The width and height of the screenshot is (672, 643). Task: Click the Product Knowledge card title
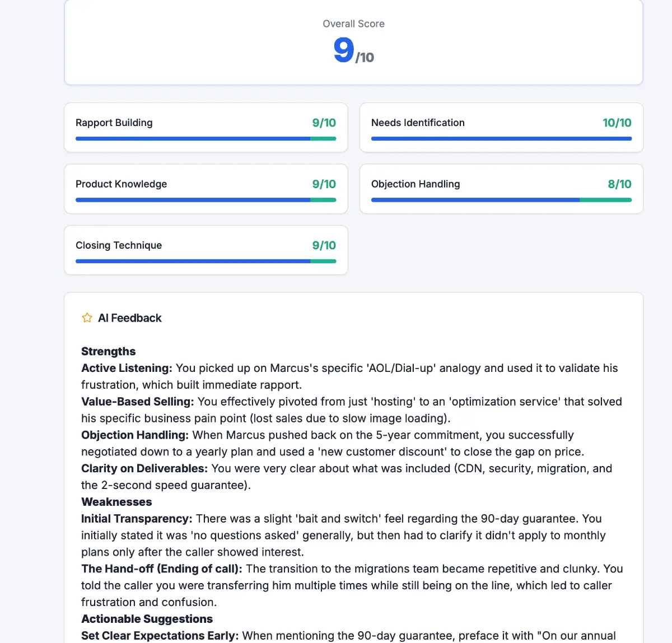click(x=121, y=184)
